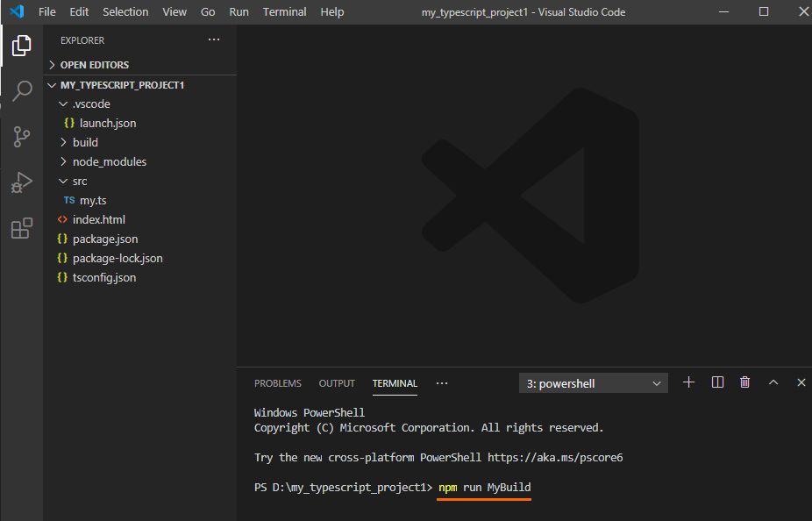The width and height of the screenshot is (812, 521).
Task: Maximize terminal panel with up chevron
Action: pyautogui.click(x=773, y=382)
